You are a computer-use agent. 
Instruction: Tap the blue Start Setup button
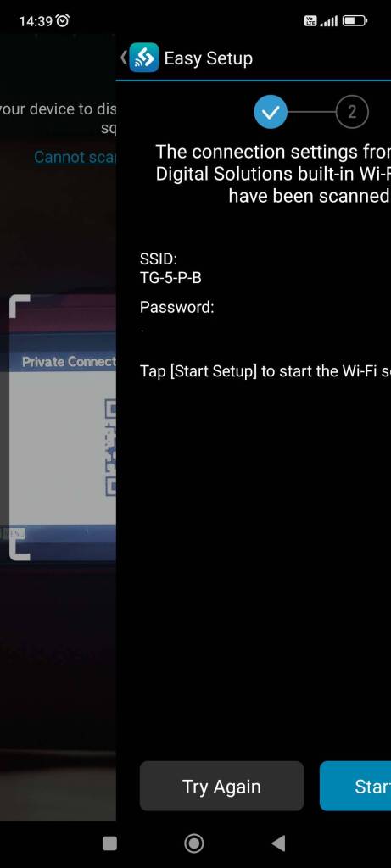[x=355, y=786]
